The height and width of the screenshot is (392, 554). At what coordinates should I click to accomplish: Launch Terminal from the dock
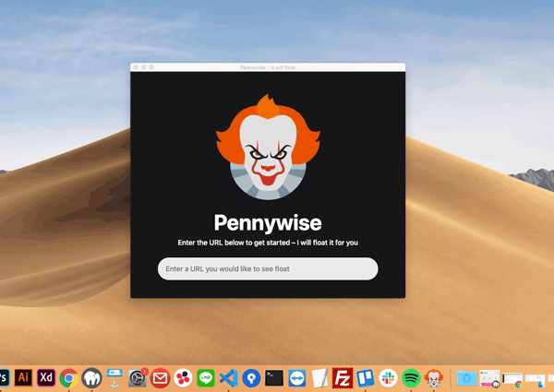click(274, 378)
